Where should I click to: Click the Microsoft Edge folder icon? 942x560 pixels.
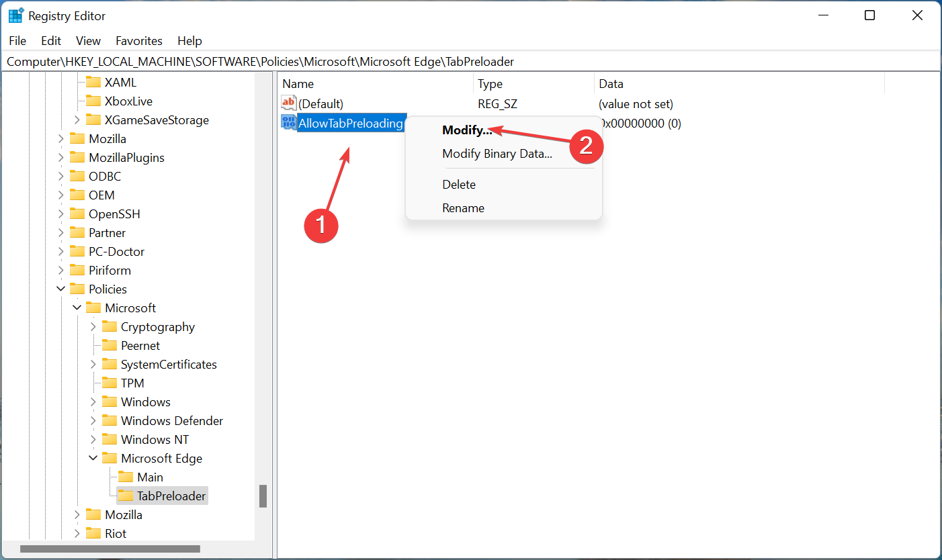[110, 458]
